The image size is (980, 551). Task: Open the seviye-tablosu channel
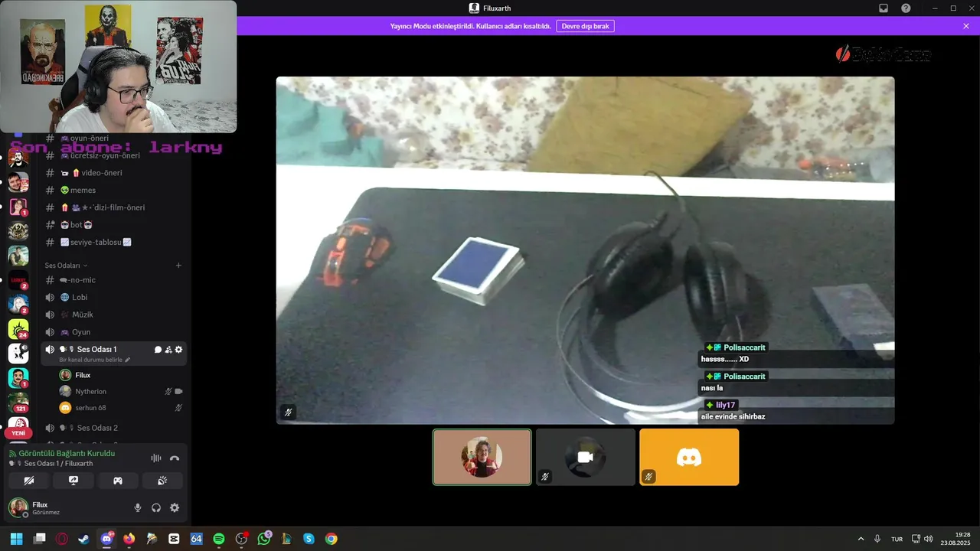click(x=115, y=243)
